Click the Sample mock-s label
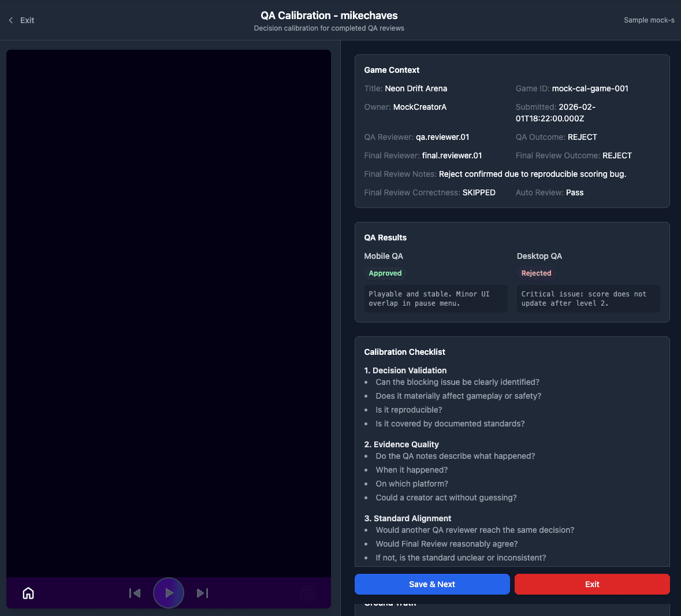This screenshot has width=681, height=616. (649, 20)
